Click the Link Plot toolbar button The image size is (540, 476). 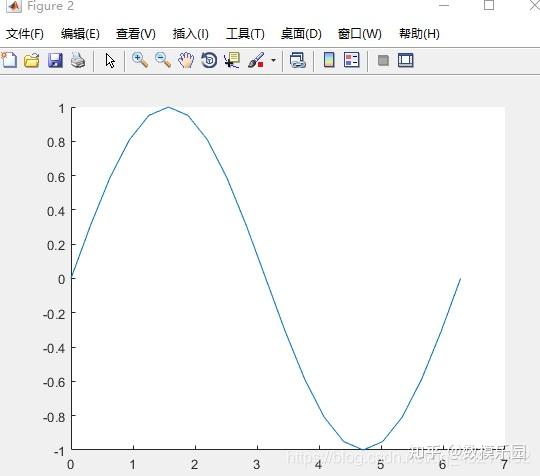298,60
